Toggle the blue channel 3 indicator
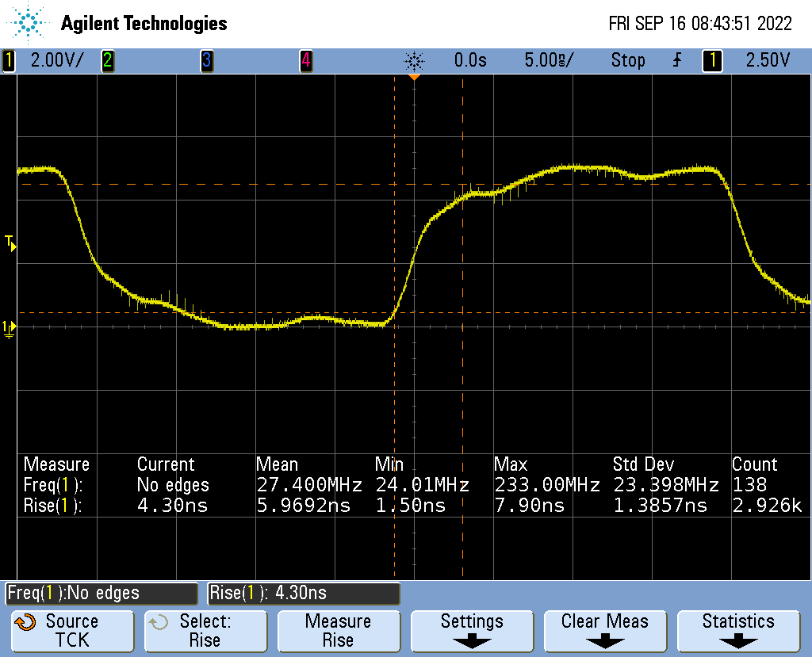 pos(206,60)
